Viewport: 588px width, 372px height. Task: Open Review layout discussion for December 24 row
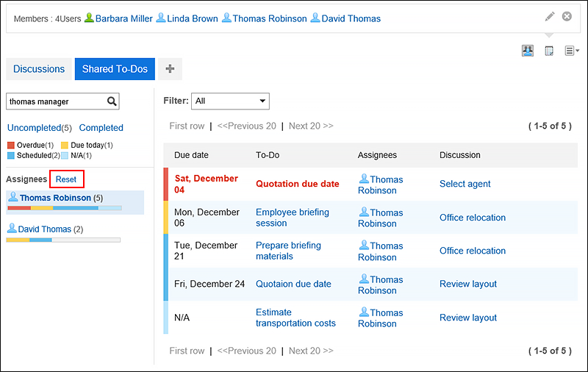pyautogui.click(x=468, y=284)
